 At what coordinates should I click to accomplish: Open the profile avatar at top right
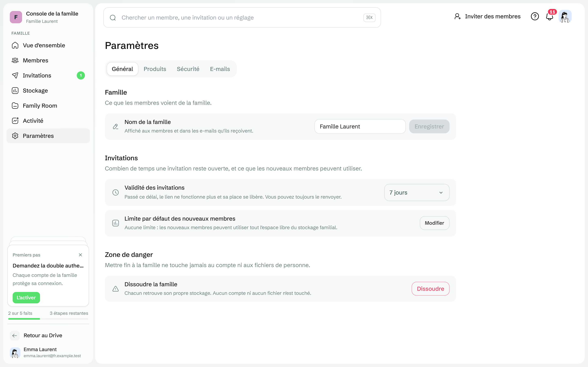point(565,17)
